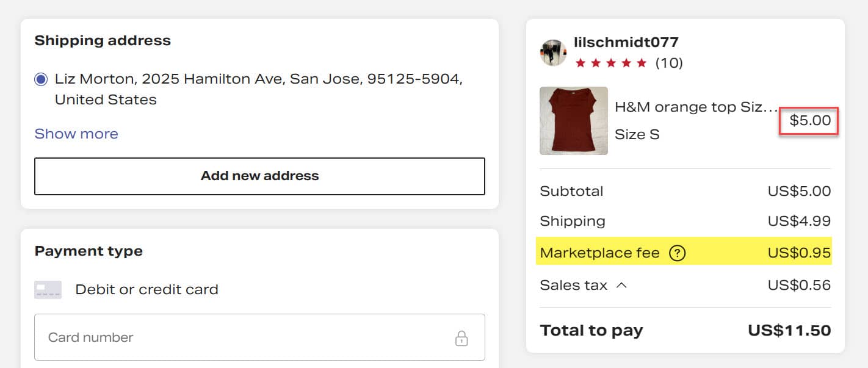
Task: Expand the address list with Show more
Action: click(76, 134)
